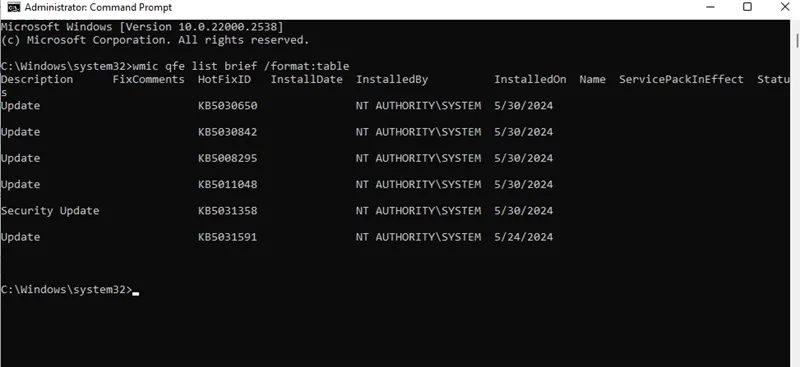Screen dimensions: 800x367
Task: Click the KB5031591 hotfix entry
Action: 228,237
